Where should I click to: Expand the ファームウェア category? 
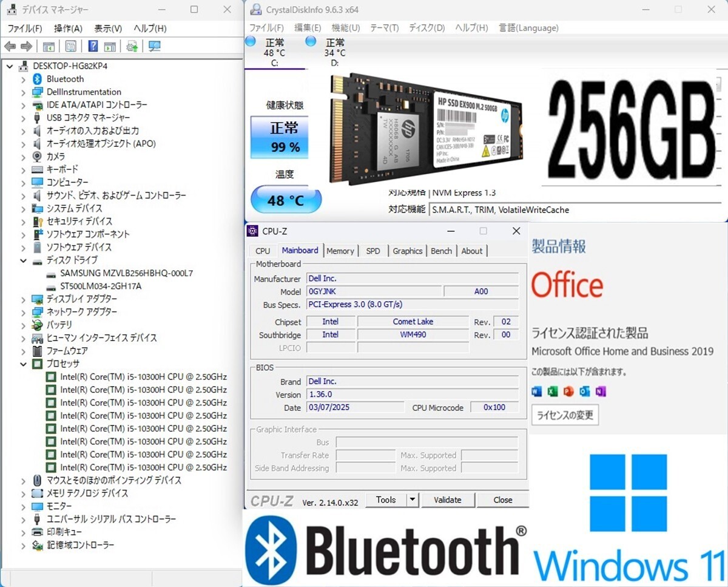tap(23, 351)
